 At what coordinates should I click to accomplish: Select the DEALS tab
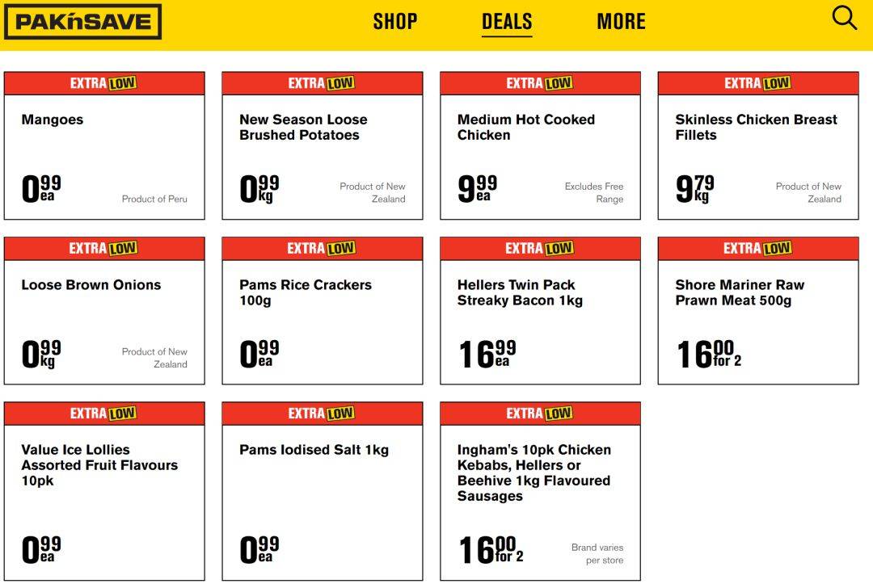507,22
